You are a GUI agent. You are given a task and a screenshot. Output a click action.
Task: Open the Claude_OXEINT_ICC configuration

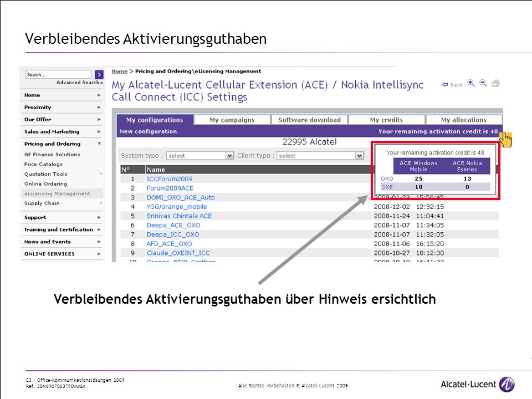[x=178, y=253]
